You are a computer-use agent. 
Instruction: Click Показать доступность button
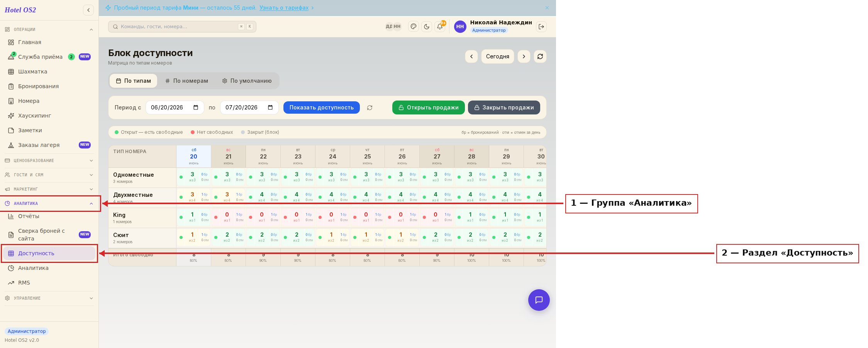[x=321, y=107]
